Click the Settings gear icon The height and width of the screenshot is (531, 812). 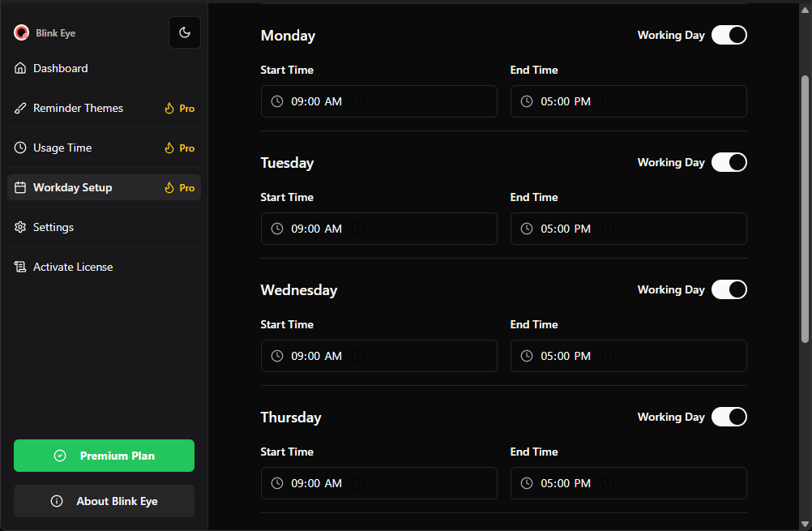(20, 228)
